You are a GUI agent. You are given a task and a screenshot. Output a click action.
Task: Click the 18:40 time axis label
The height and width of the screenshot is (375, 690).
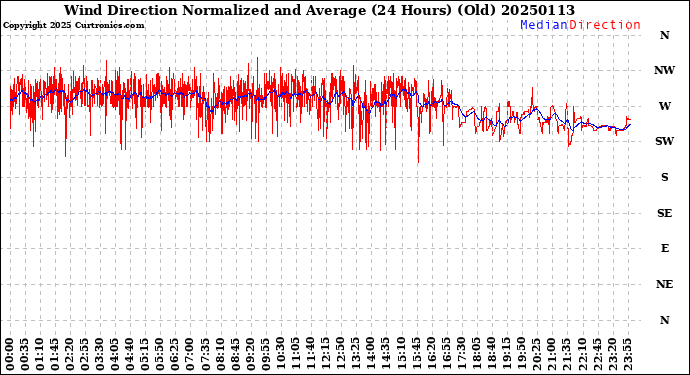pyautogui.click(x=491, y=354)
